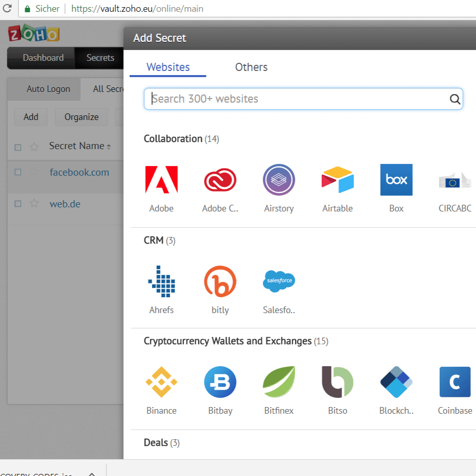The height and width of the screenshot is (476, 476).
Task: Pick the Airstory website icon
Action: click(279, 180)
